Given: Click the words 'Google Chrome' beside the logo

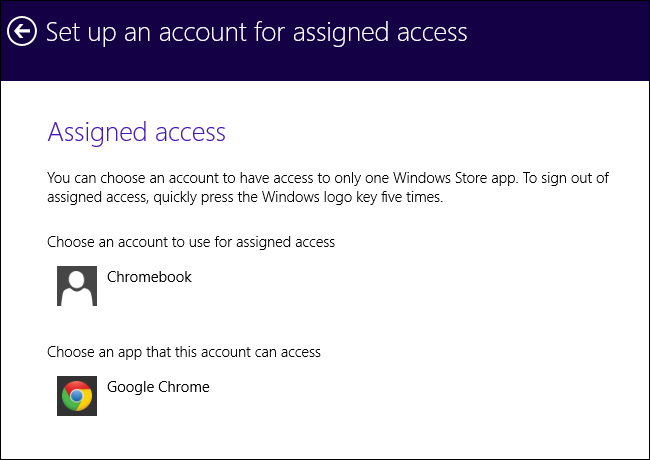Looking at the screenshot, I should (x=158, y=387).
